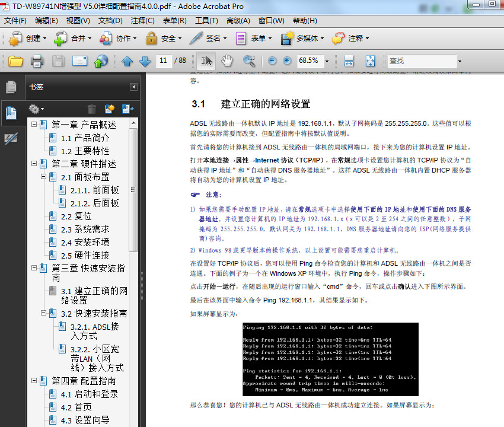
Task: Open the 表单 (Forms) toolbar menu
Action: [254, 39]
